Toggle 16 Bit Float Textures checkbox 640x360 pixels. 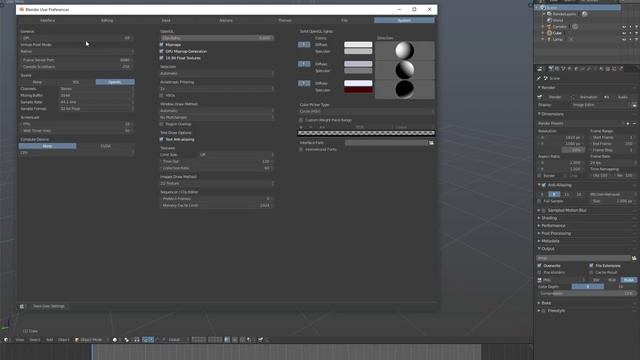[162, 58]
